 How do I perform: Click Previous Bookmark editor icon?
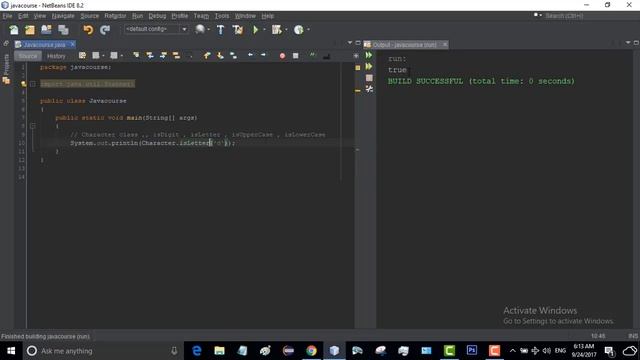click(x=207, y=56)
